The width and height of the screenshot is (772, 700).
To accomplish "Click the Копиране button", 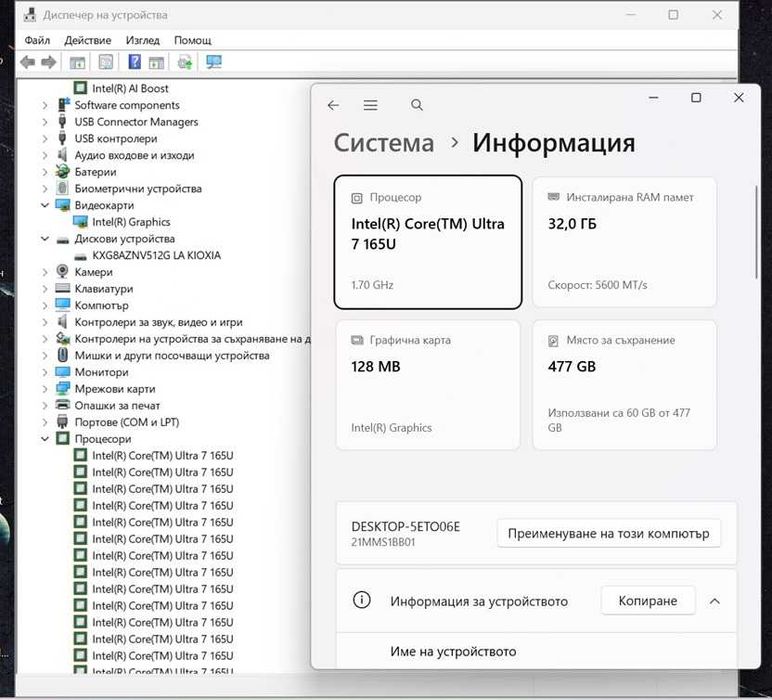I will (x=648, y=601).
